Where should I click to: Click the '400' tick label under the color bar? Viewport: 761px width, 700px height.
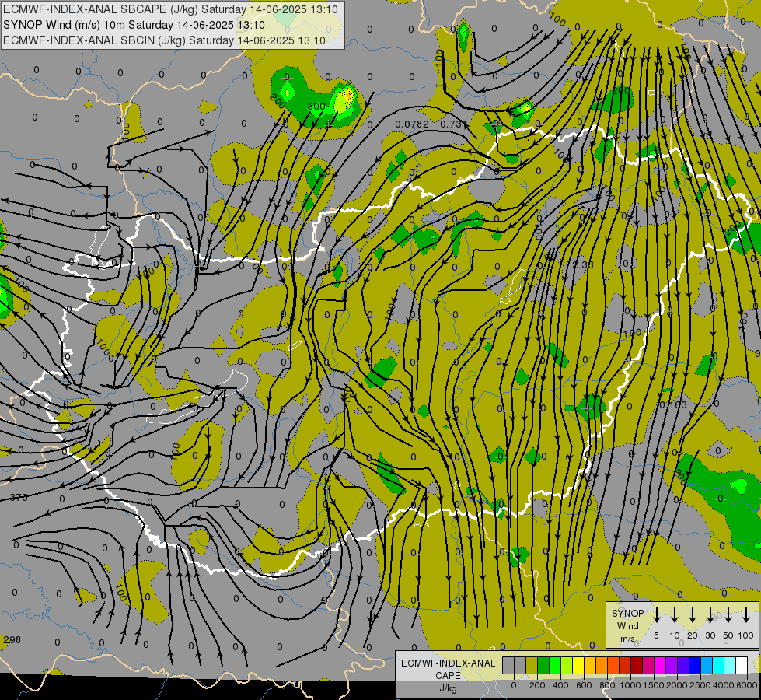(560, 685)
